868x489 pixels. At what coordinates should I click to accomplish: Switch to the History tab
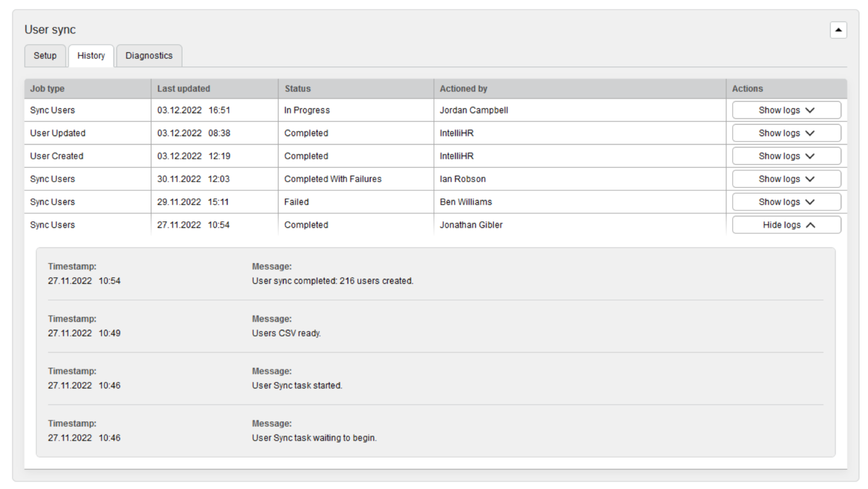point(91,56)
